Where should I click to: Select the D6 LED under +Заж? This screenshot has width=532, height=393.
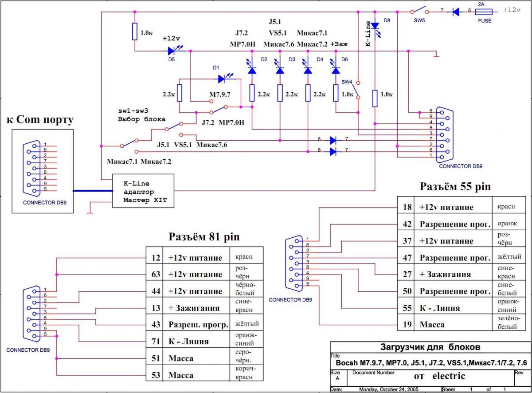(x=336, y=70)
